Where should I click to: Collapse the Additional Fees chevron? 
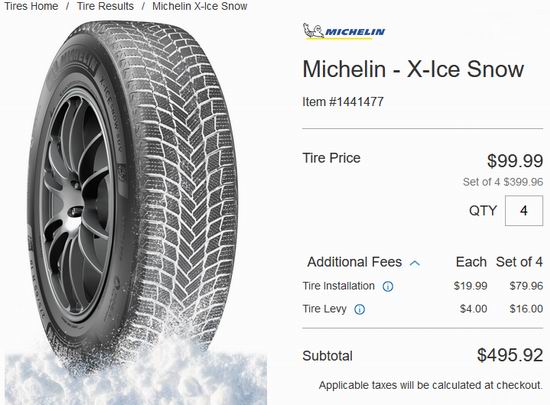pyautogui.click(x=415, y=263)
